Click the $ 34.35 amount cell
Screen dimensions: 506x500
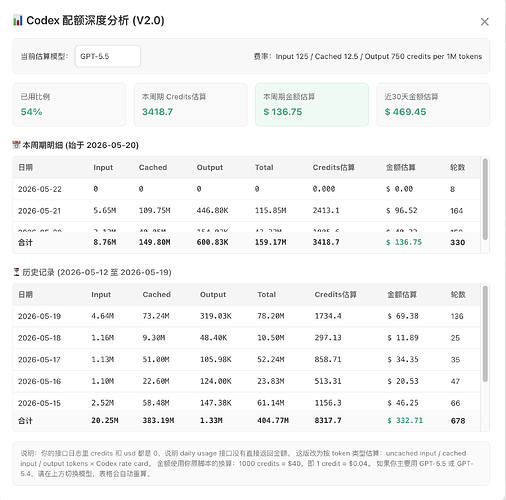tap(403, 360)
